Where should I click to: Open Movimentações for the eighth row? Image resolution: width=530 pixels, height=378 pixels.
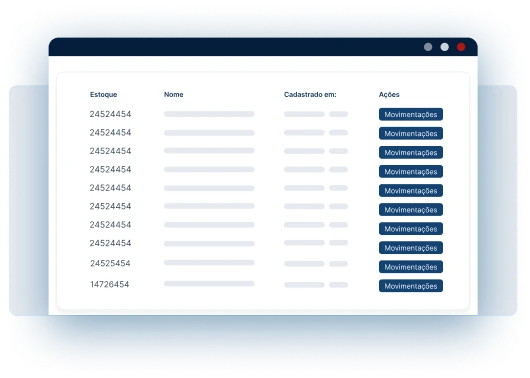pyautogui.click(x=411, y=248)
